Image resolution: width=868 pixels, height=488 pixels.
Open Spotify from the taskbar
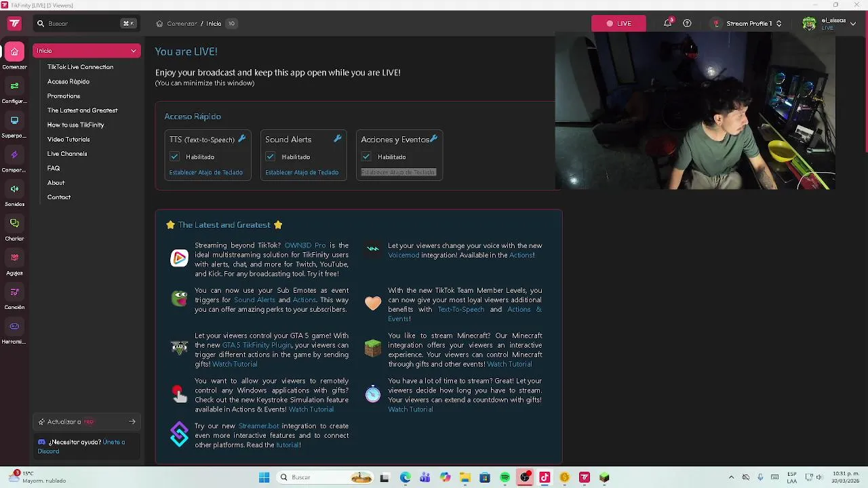(505, 478)
